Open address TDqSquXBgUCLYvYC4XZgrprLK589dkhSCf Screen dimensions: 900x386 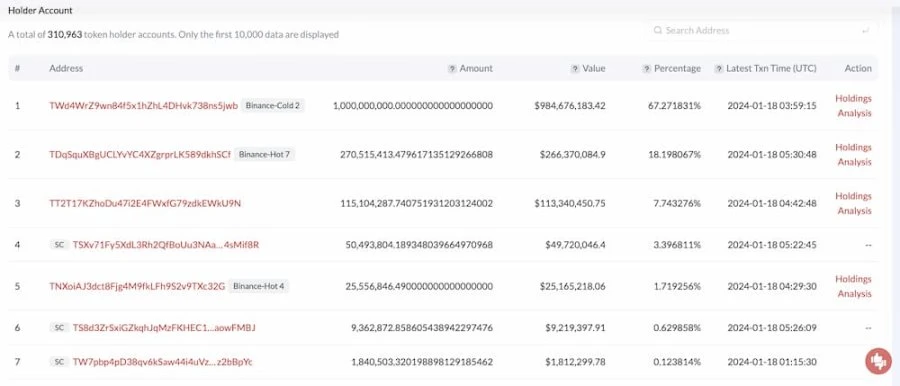[x=140, y=155]
